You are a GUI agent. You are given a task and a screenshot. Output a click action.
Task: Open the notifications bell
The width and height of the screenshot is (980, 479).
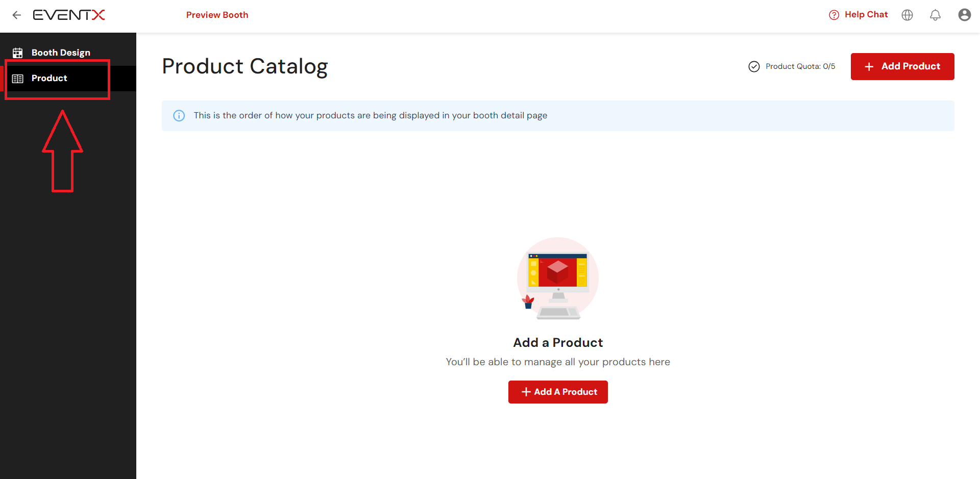(x=935, y=15)
